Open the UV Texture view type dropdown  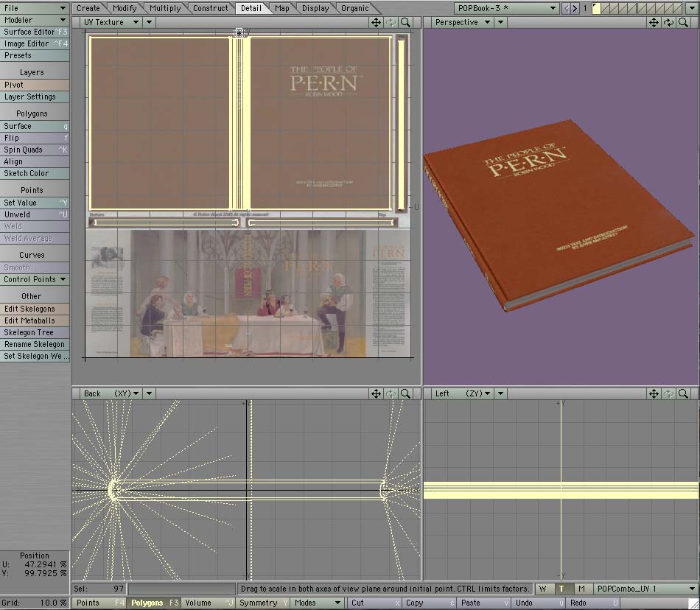[111, 22]
